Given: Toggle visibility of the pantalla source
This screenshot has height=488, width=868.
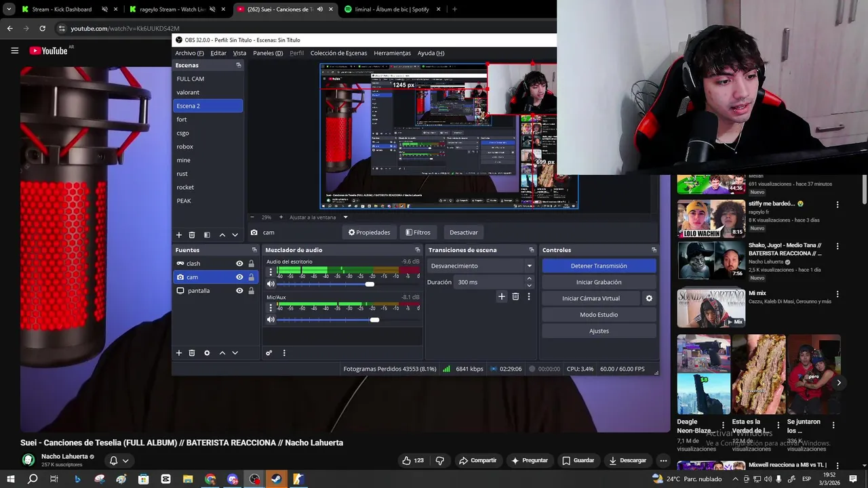Looking at the screenshot, I should click(x=239, y=291).
